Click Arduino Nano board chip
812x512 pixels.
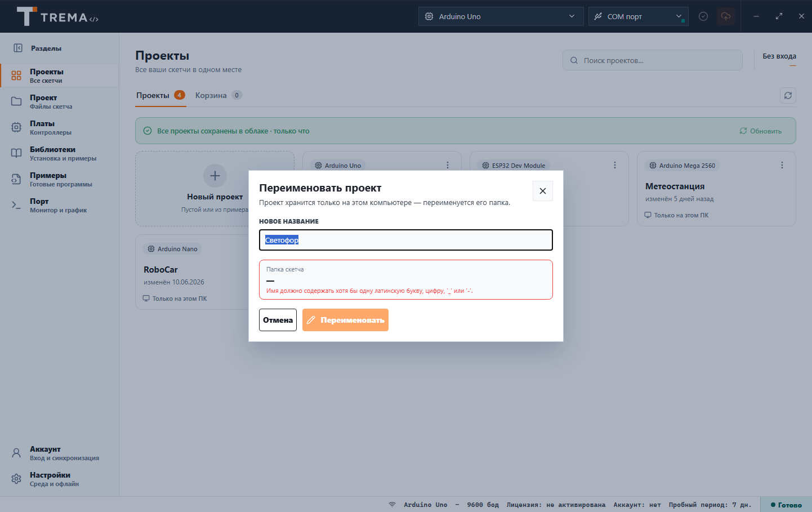(173, 249)
